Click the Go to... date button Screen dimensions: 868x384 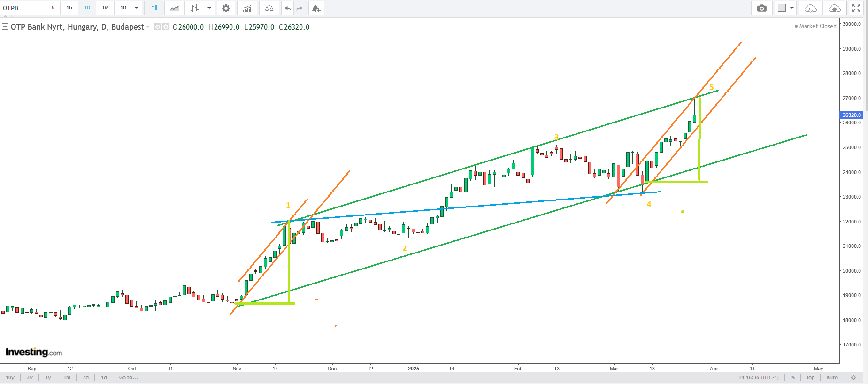tap(128, 377)
